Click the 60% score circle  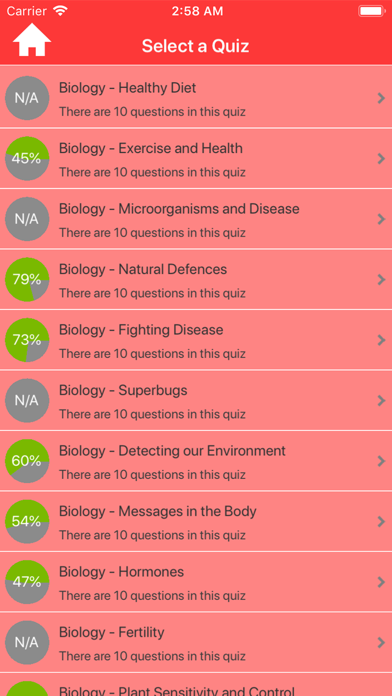tap(27, 461)
